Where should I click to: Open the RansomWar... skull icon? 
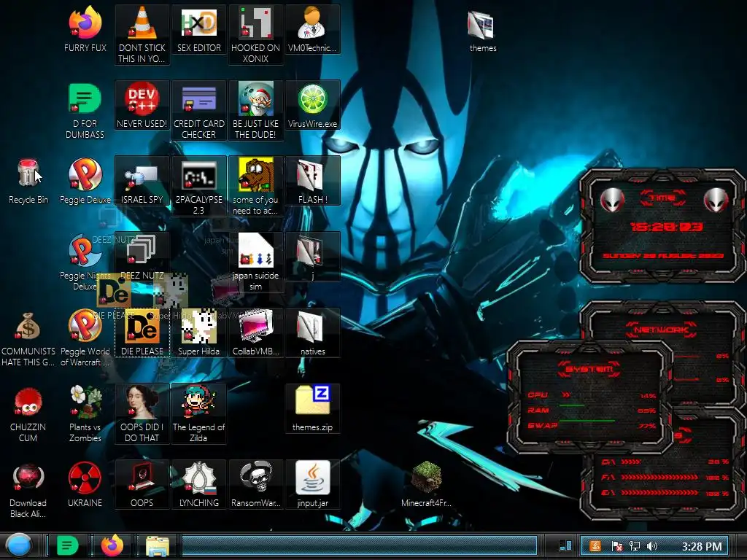pyautogui.click(x=256, y=478)
